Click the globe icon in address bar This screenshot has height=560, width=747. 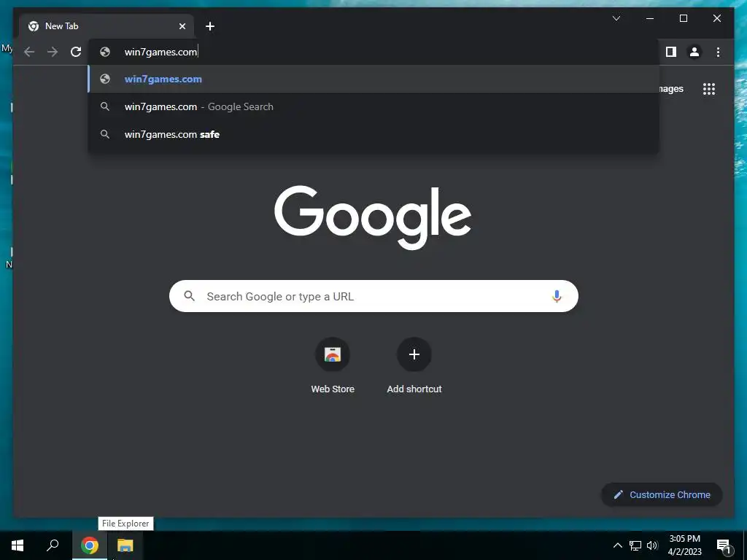[105, 52]
